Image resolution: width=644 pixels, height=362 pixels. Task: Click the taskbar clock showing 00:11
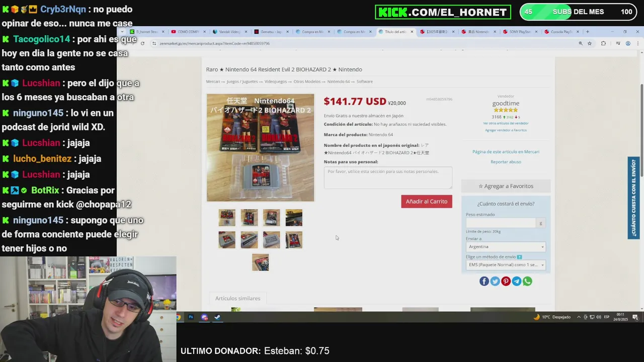(620, 317)
